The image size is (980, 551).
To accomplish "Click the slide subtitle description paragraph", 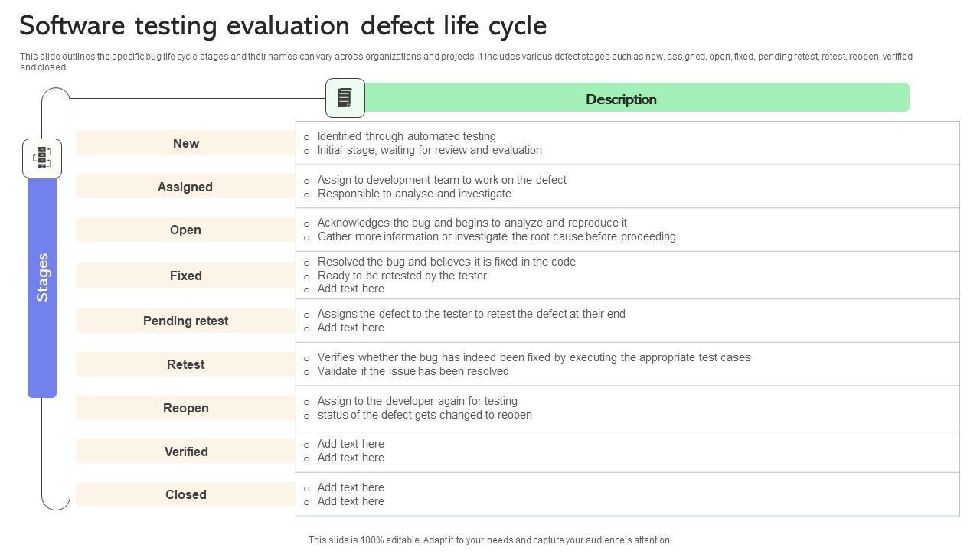I will click(x=465, y=61).
